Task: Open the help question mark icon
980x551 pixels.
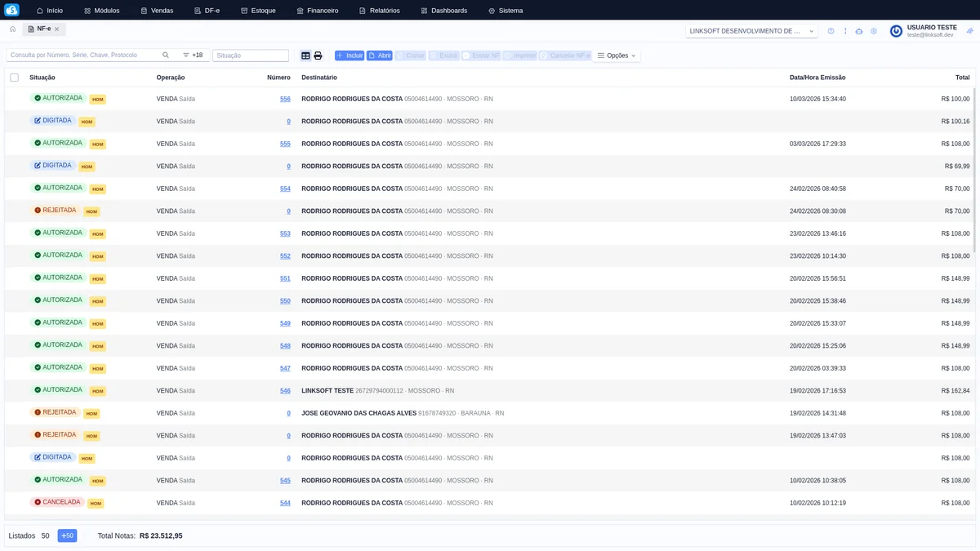Action: [x=831, y=31]
